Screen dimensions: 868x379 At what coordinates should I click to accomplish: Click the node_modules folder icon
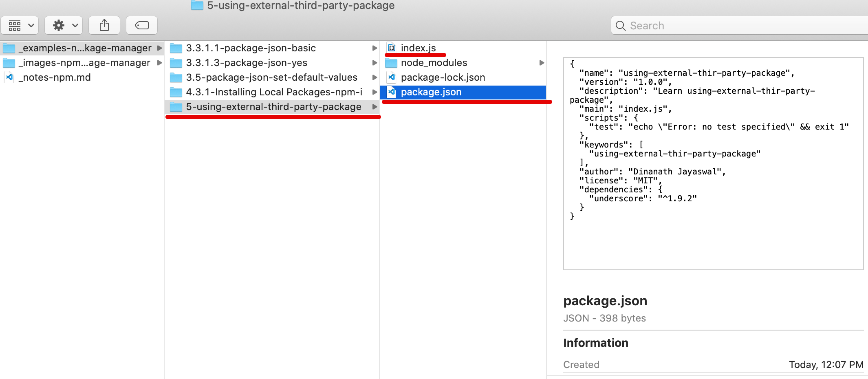pyautogui.click(x=391, y=62)
